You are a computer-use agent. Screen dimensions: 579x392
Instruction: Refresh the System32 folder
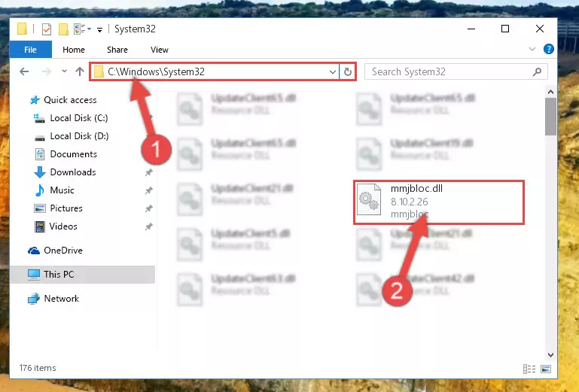pyautogui.click(x=347, y=71)
